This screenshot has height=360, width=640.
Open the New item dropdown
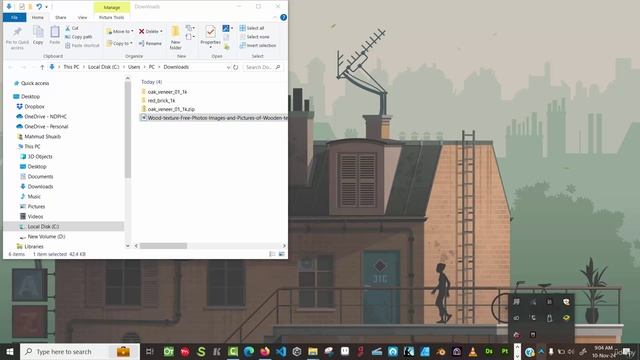[190, 28]
